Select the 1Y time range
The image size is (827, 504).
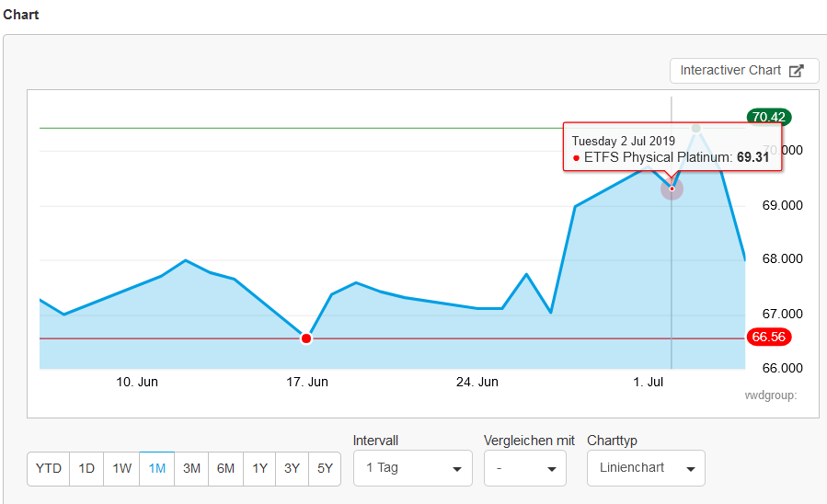tap(259, 468)
